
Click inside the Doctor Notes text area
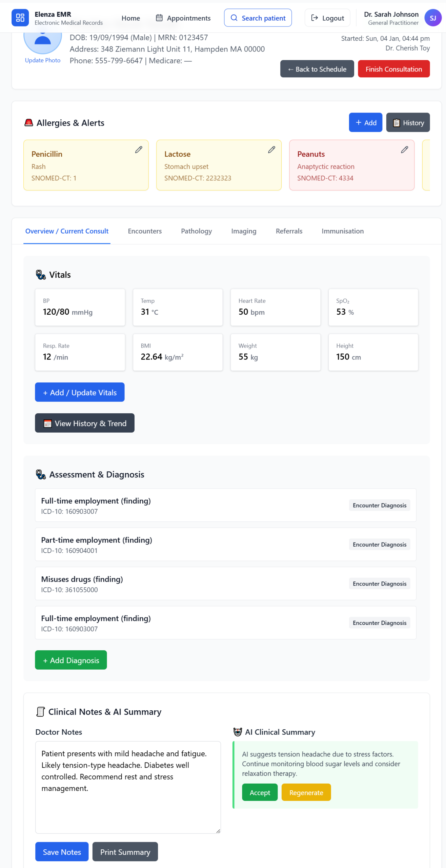(128, 787)
